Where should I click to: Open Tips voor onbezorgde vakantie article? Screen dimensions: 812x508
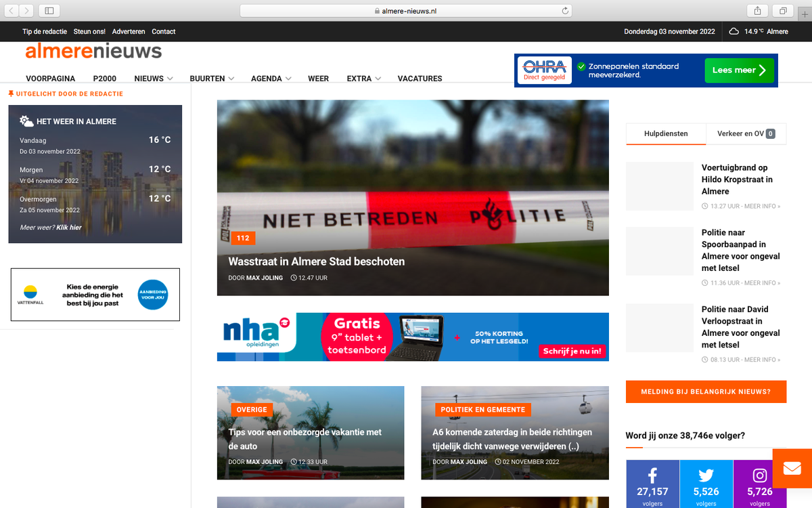[x=305, y=439]
